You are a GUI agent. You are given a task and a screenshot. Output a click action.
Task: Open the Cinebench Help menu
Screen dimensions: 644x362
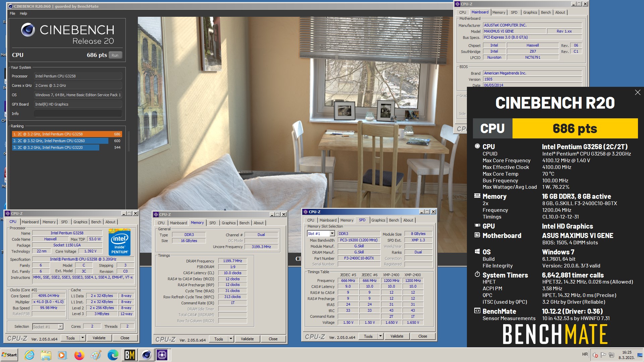[x=23, y=13]
